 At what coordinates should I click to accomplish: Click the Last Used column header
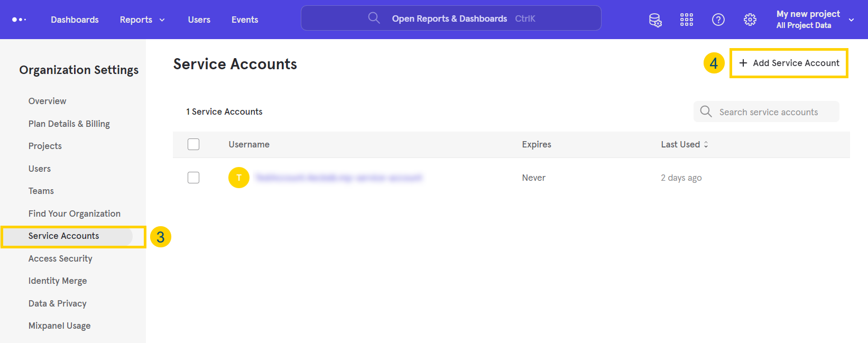pos(680,144)
